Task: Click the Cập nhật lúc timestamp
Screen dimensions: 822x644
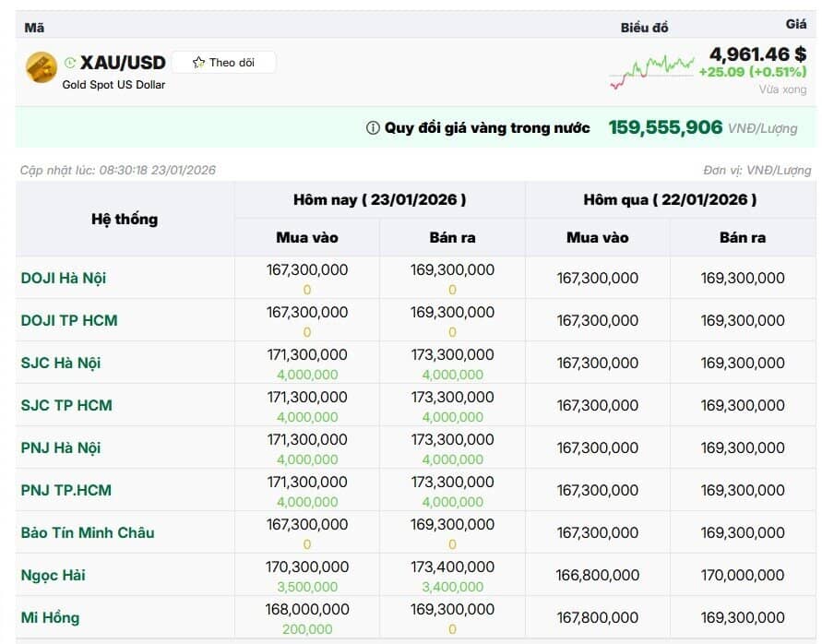Action: pyautogui.click(x=118, y=170)
